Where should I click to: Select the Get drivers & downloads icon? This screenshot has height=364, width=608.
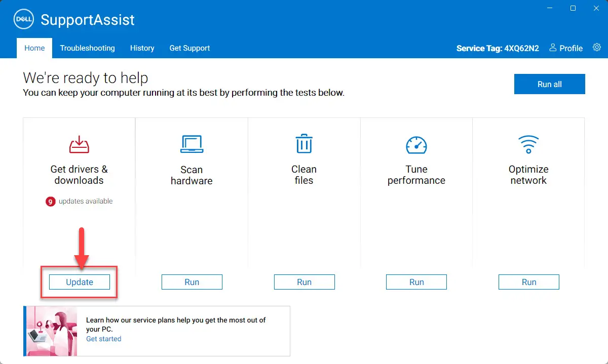[79, 143]
